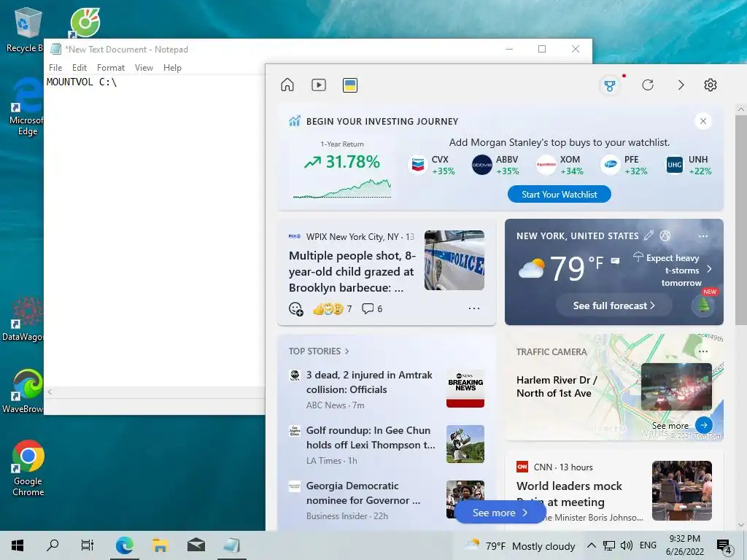This screenshot has width=747, height=560.
Task: Open the rewards trophy icon
Action: [x=610, y=86]
